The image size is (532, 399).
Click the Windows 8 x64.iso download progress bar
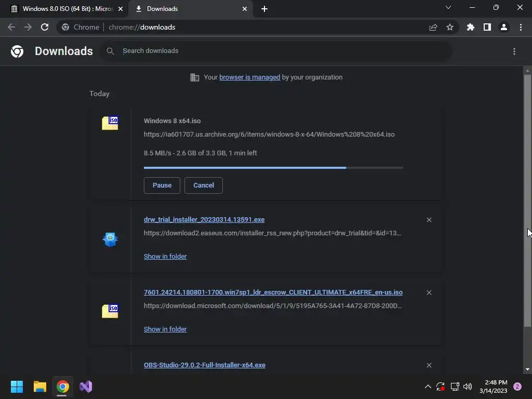(x=273, y=168)
